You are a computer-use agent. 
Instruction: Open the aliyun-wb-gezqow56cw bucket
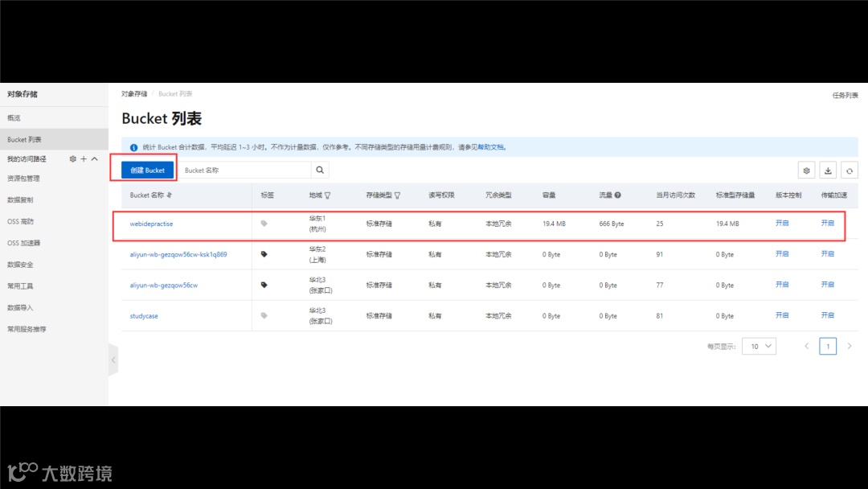tap(163, 286)
